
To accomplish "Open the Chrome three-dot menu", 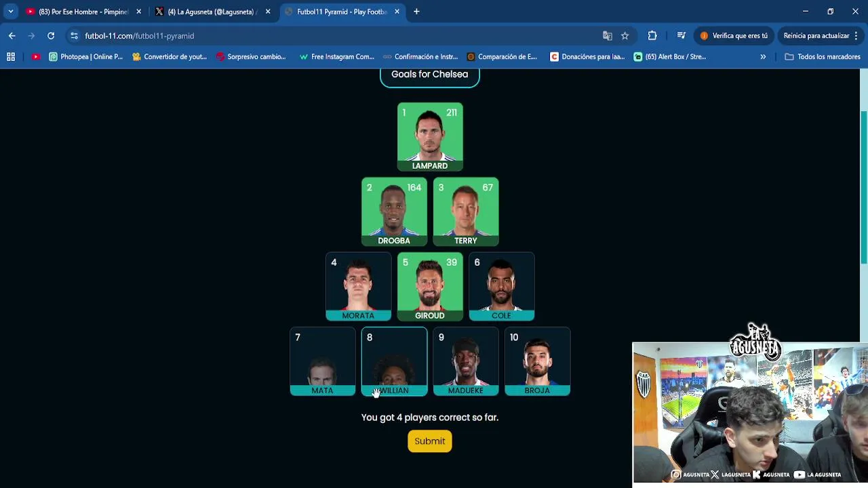I will coord(856,36).
